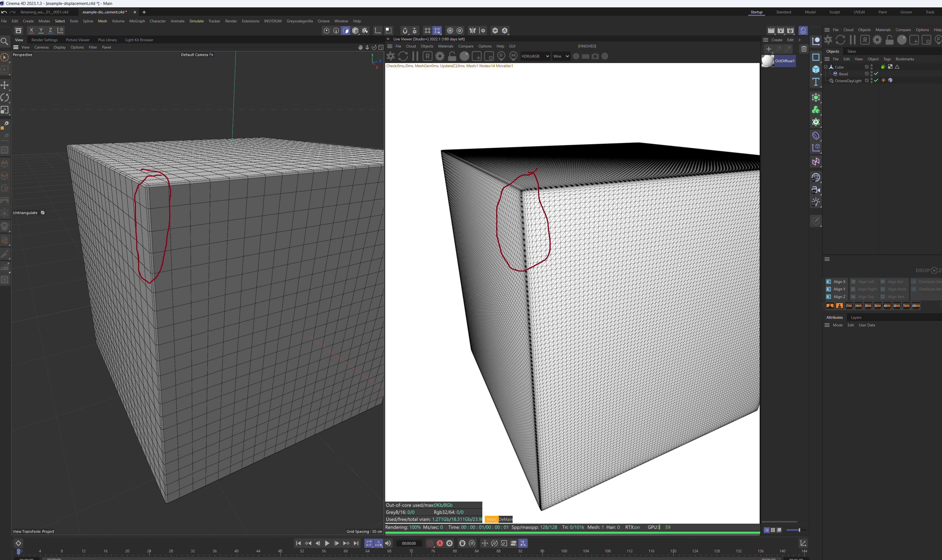Select the Rotate tool in left toolbar

click(5, 97)
